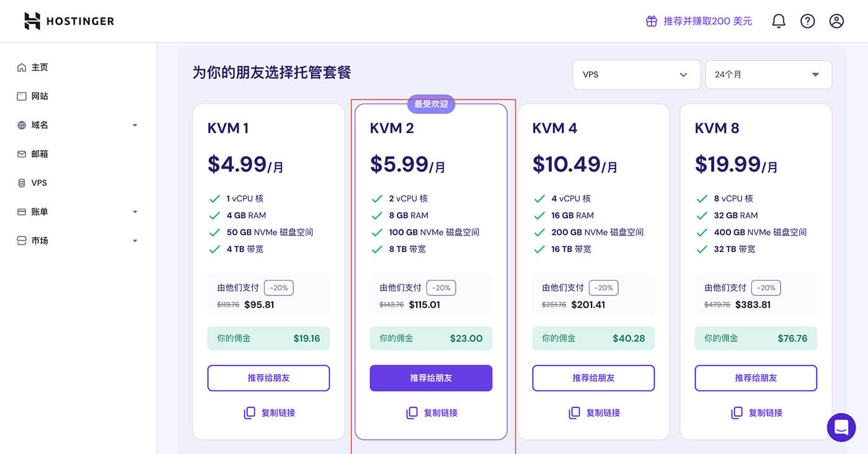Click the -20% tag on KVM 8
Image resolution: width=868 pixels, height=454 pixels.
pyautogui.click(x=766, y=287)
